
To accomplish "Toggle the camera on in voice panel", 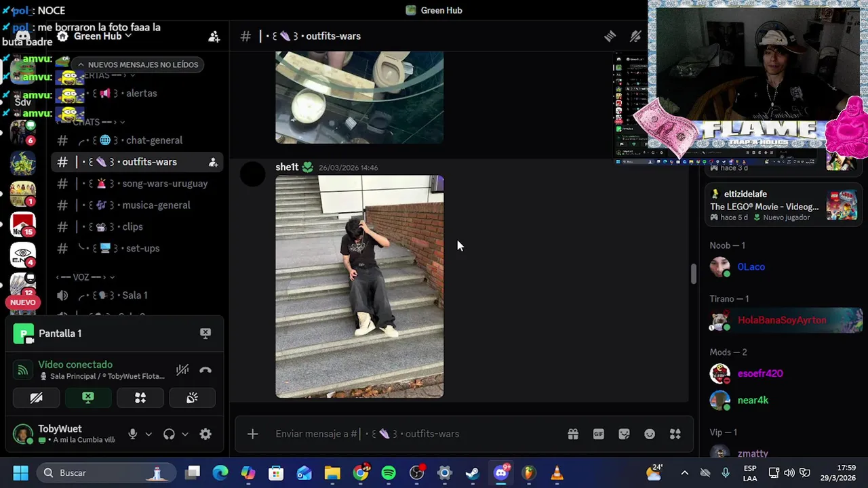I will [37, 398].
